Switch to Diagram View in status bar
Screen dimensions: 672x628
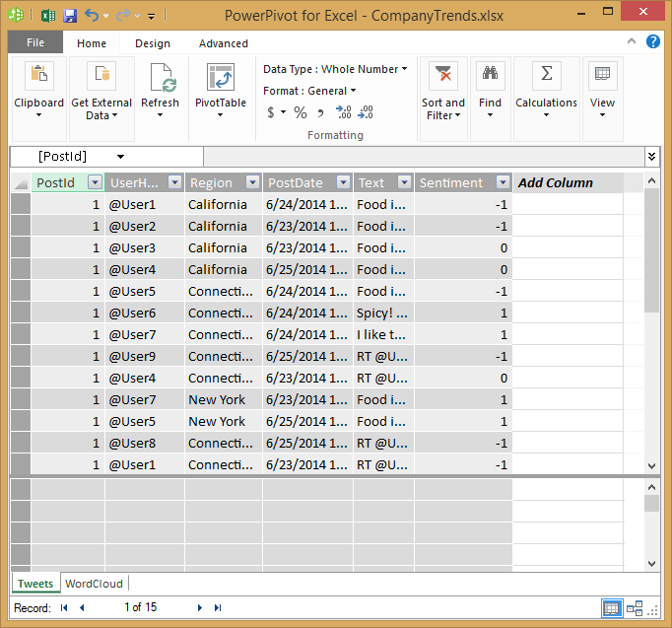[x=635, y=608]
